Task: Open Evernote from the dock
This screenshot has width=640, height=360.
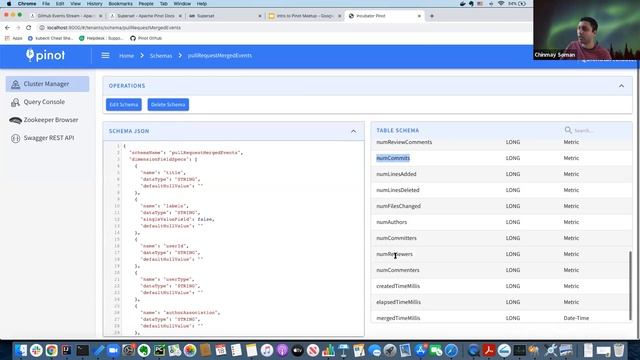Action: [x=144, y=350]
